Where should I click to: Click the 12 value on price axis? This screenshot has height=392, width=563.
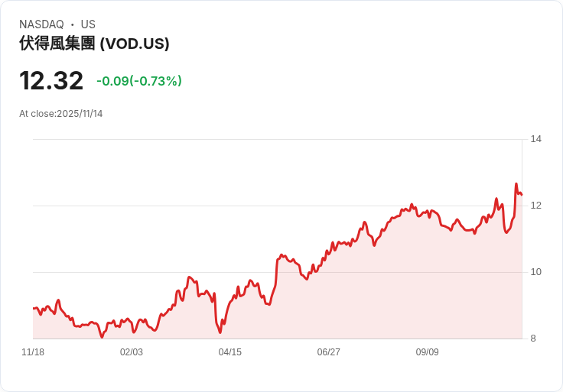[x=535, y=206]
